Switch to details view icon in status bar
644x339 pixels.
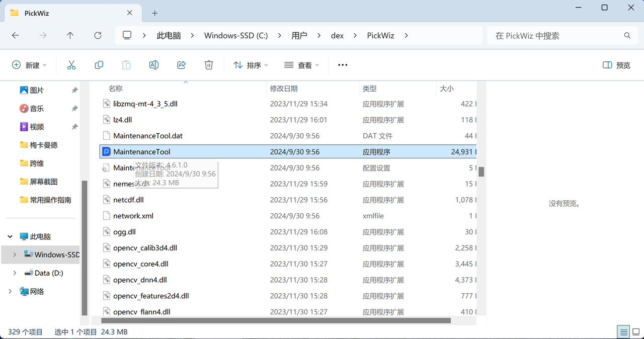(624, 332)
